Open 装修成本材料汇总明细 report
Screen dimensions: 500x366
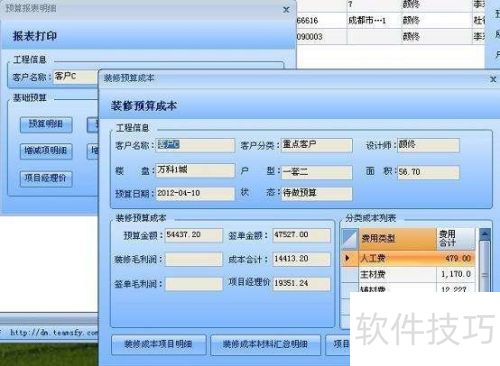point(265,344)
